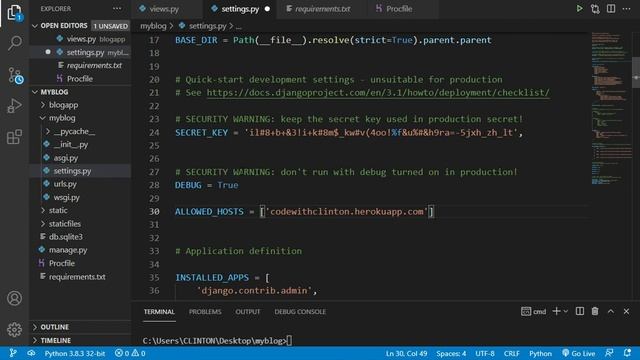Kill terminal with trash icon
The image size is (640, 360).
595,311
